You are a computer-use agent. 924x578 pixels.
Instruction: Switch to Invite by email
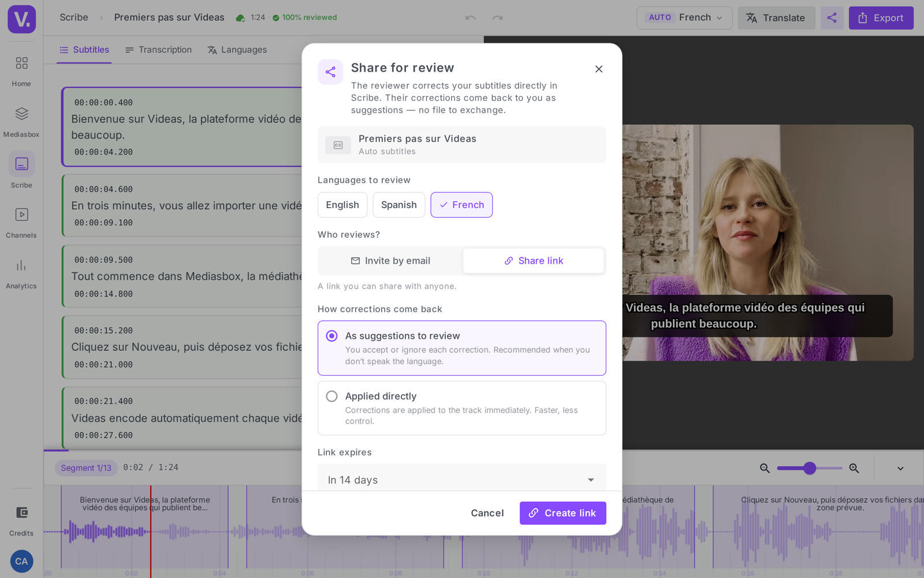click(x=390, y=261)
